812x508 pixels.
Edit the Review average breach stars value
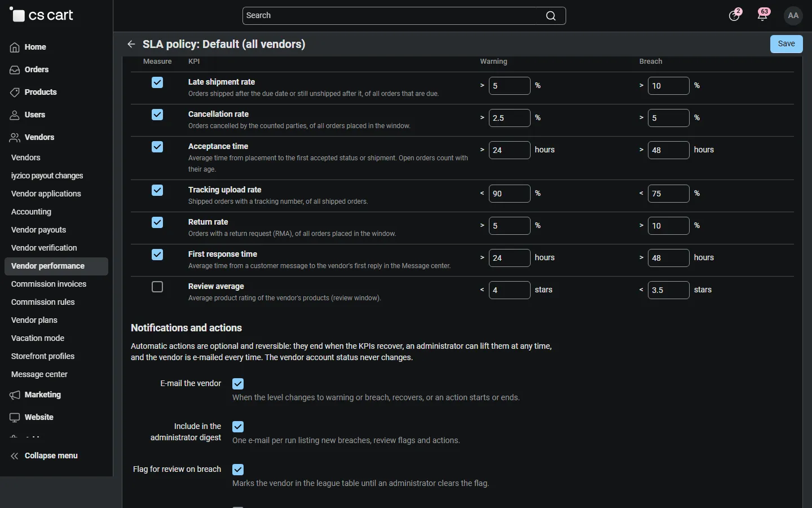point(669,290)
